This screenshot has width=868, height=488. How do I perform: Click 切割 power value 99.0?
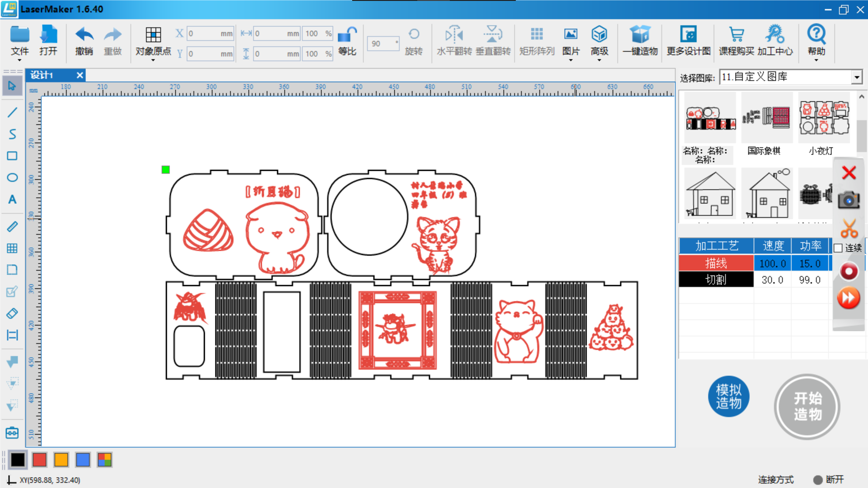[809, 280]
